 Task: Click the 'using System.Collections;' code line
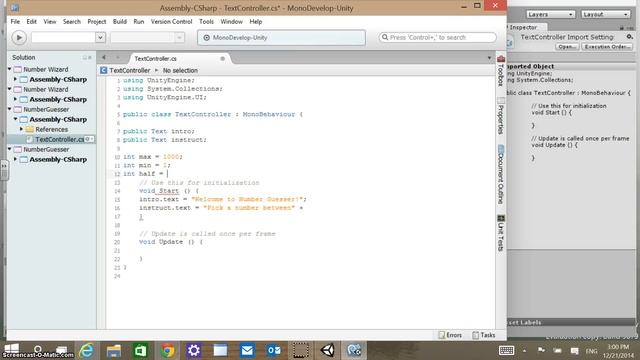tap(173, 89)
